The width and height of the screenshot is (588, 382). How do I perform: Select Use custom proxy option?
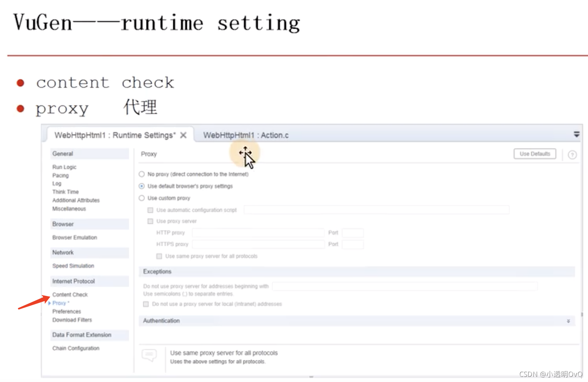click(142, 198)
